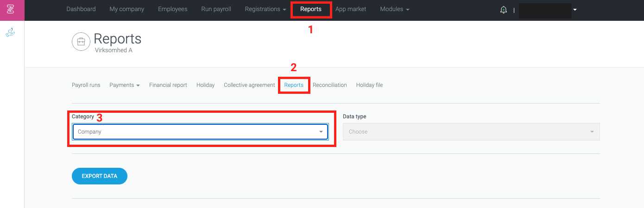The image size is (644, 208).
Task: Switch to the Payroll runs tab
Action: pyautogui.click(x=86, y=85)
